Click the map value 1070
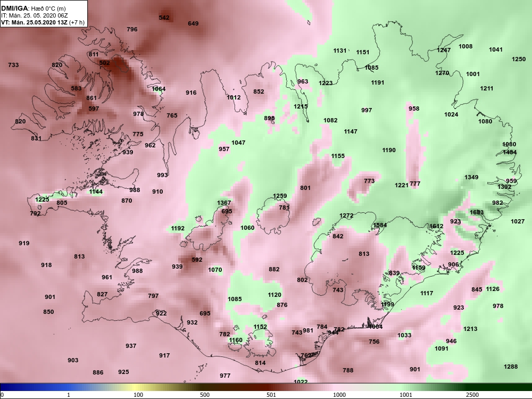532x399 pixels. click(x=215, y=270)
